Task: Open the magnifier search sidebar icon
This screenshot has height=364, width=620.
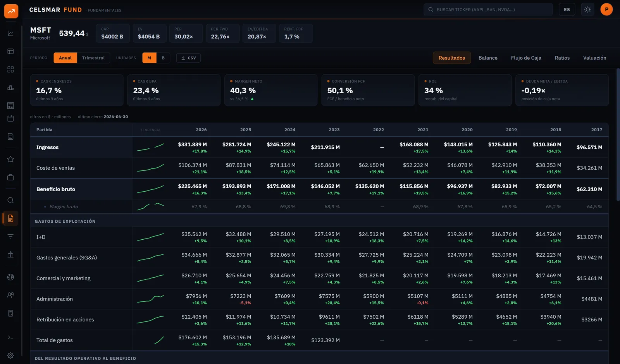Action: [10, 200]
